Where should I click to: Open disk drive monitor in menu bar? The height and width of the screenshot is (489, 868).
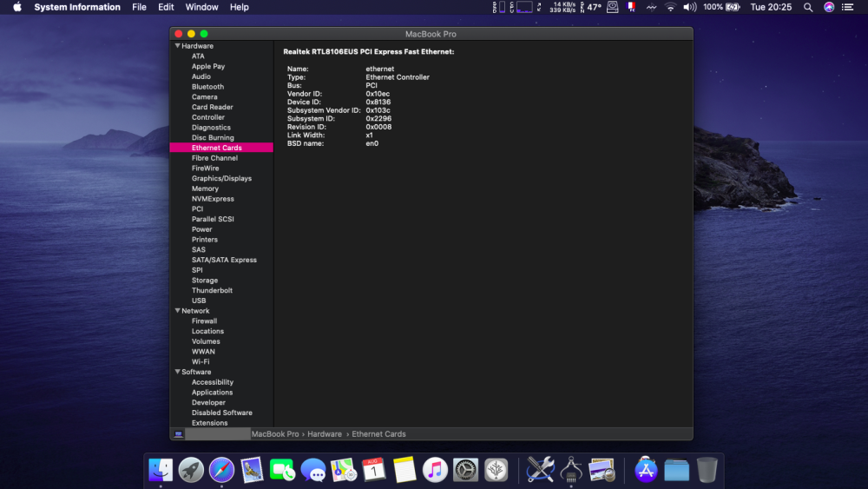pyautogui.click(x=612, y=7)
